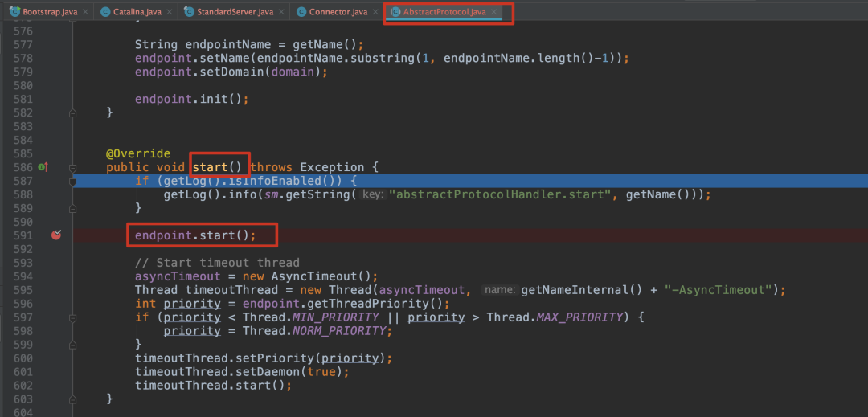
Task: Click the endpoint.start(); statement
Action: 195,235
